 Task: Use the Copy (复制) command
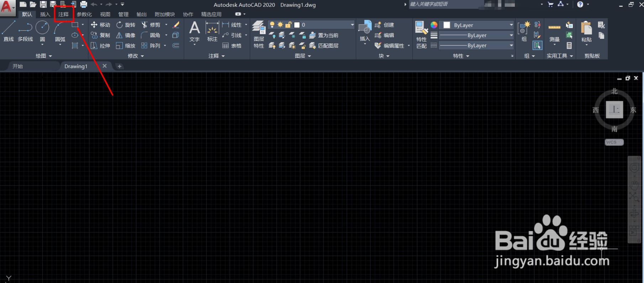point(101,35)
